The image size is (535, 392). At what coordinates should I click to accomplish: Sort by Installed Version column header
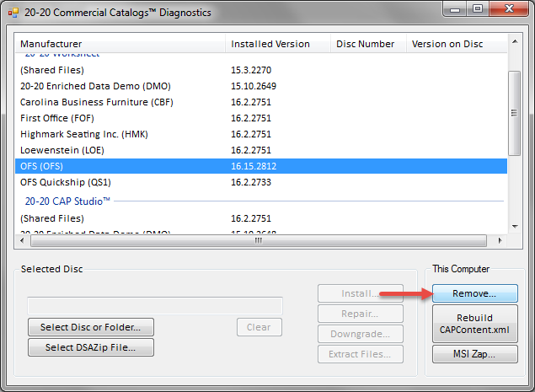click(278, 44)
